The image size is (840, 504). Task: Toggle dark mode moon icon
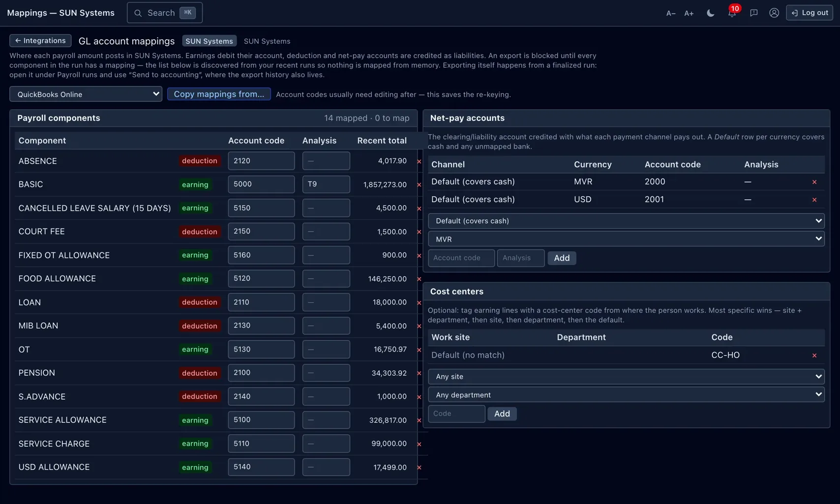[x=711, y=13]
